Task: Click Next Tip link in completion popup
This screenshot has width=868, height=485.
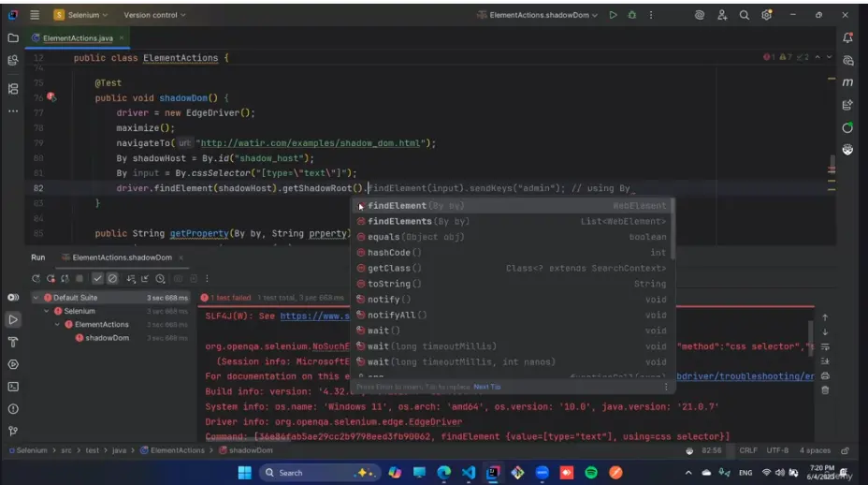Action: point(487,387)
